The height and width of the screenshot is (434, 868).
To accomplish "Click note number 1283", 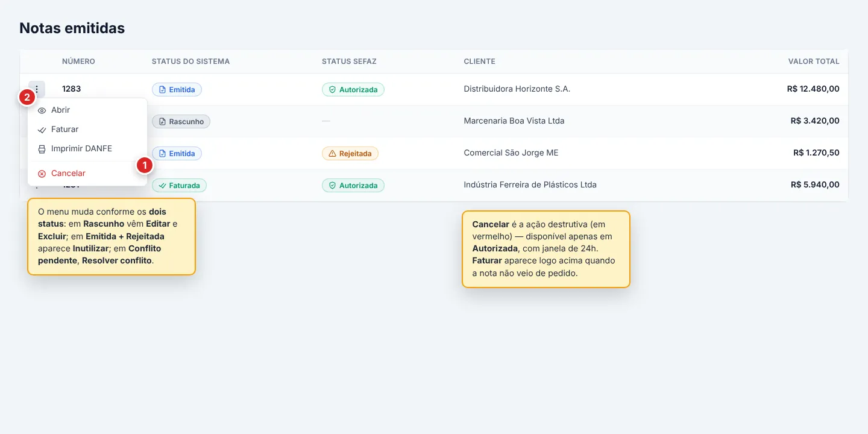I will coord(71,89).
